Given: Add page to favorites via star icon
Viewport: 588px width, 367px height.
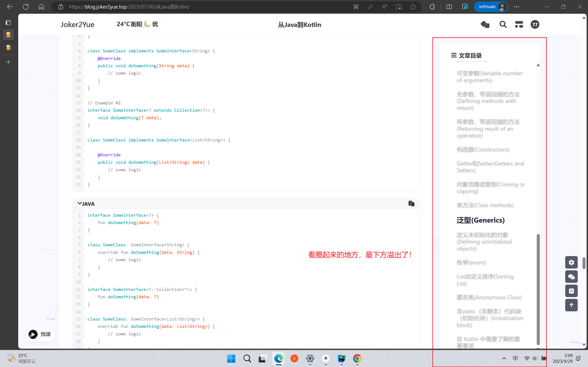Looking at the screenshot, I should pos(413,7).
